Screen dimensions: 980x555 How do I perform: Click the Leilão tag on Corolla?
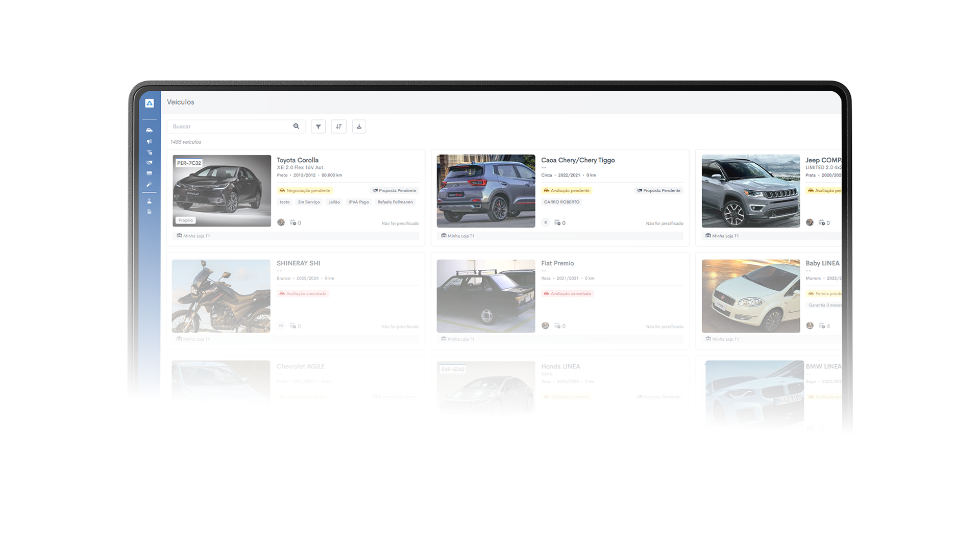334,202
